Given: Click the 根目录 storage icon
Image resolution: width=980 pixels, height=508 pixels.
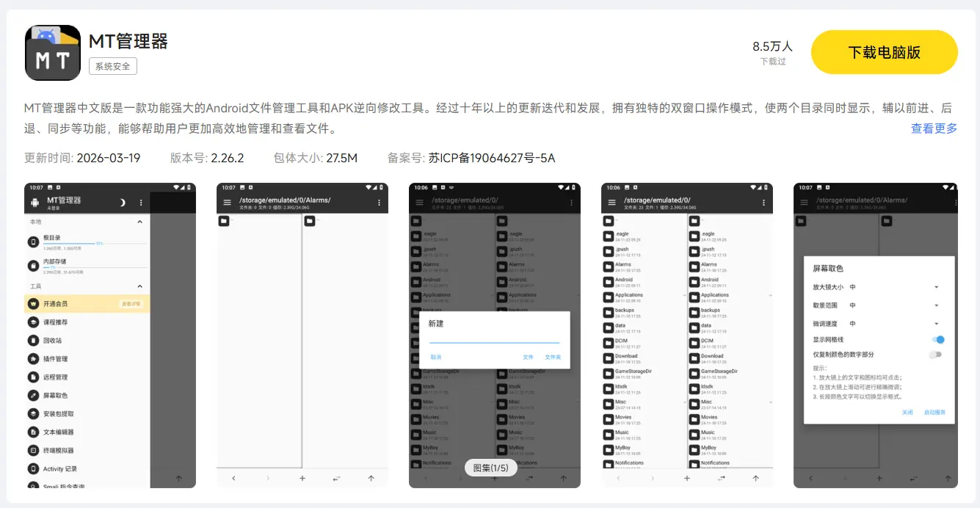Looking at the screenshot, I should click(x=33, y=242).
